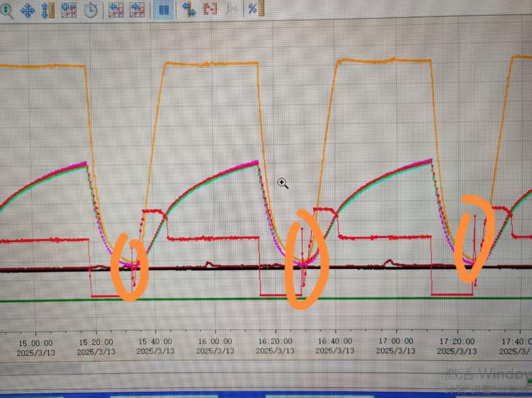This screenshot has width=532, height=398.
Task: Click the blue opposing arrows toolbar icon
Action: [x=188, y=9]
